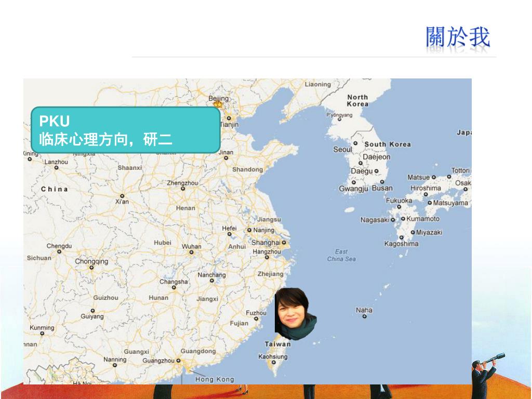532x399 pixels.
Task: Click the Hefei city label
Action: (229, 229)
